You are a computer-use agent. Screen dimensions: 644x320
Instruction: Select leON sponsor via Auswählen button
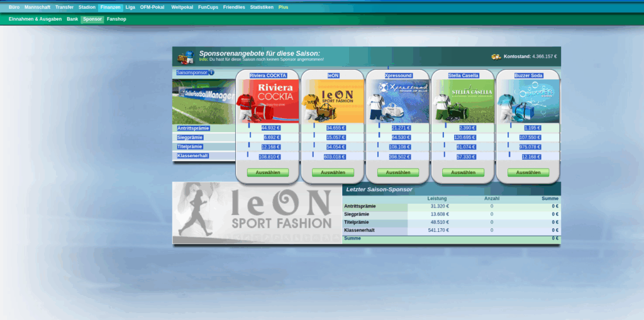click(x=333, y=172)
